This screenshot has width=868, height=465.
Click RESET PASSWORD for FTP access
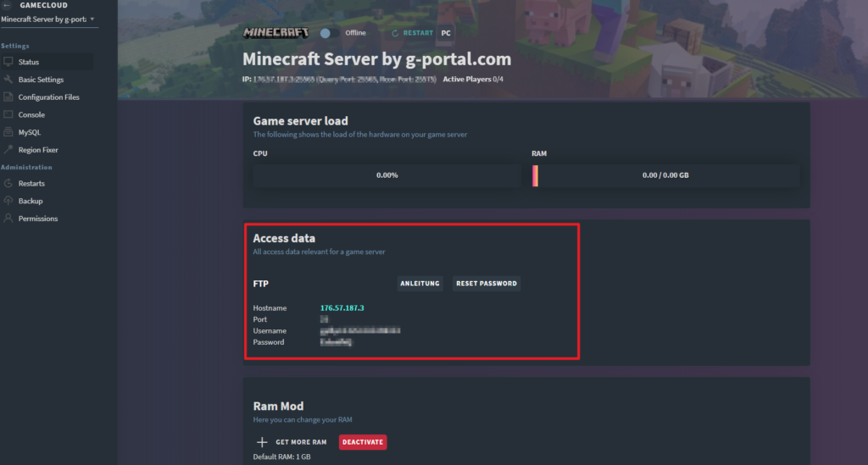point(486,284)
